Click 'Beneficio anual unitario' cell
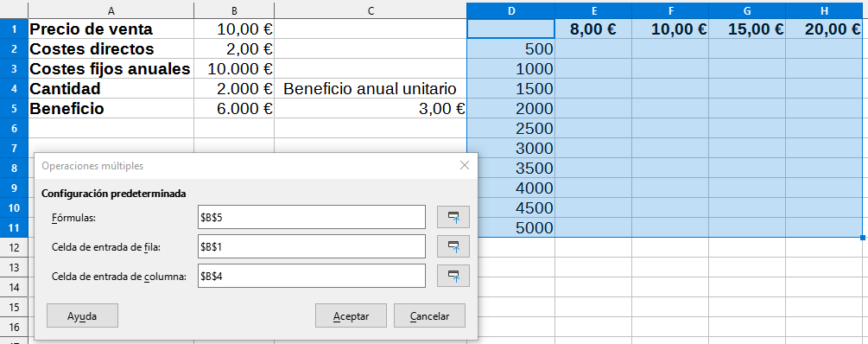Image resolution: width=868 pixels, height=344 pixels. click(x=371, y=89)
